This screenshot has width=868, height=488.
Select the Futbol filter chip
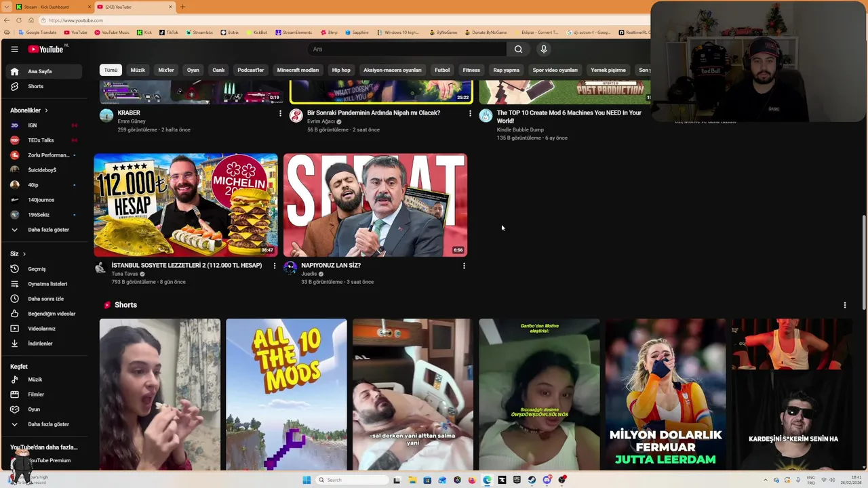click(442, 70)
